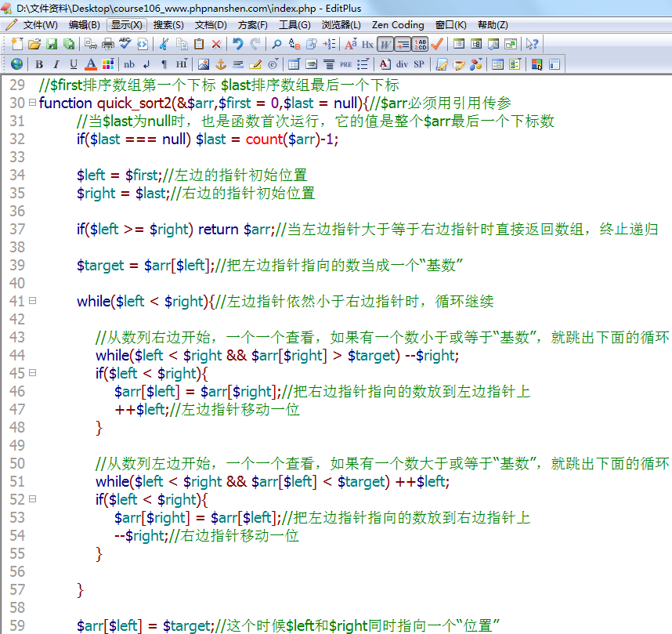Apply Bold HTML tag

point(39,64)
